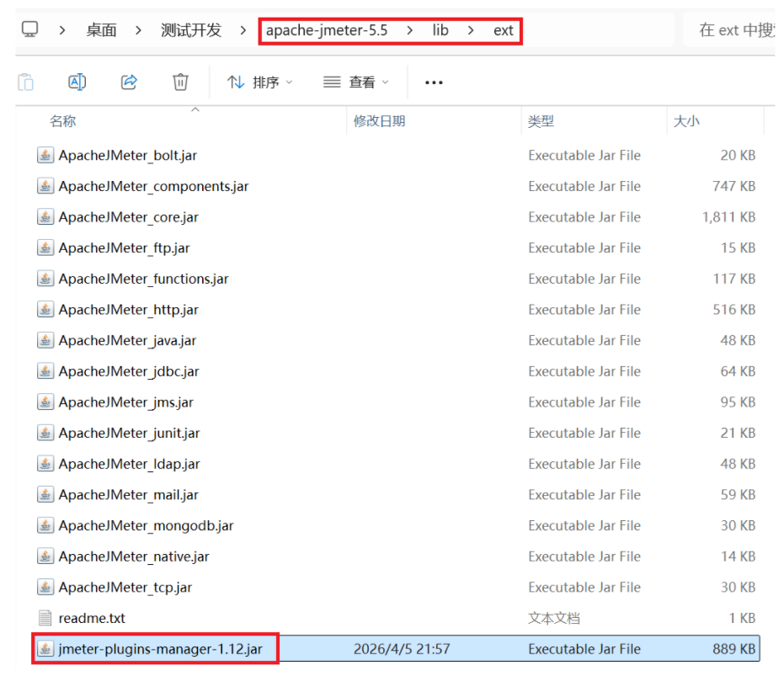Expand chevron between apache-jmeter-5.5 and lib
The width and height of the screenshot is (784, 676).
click(410, 30)
